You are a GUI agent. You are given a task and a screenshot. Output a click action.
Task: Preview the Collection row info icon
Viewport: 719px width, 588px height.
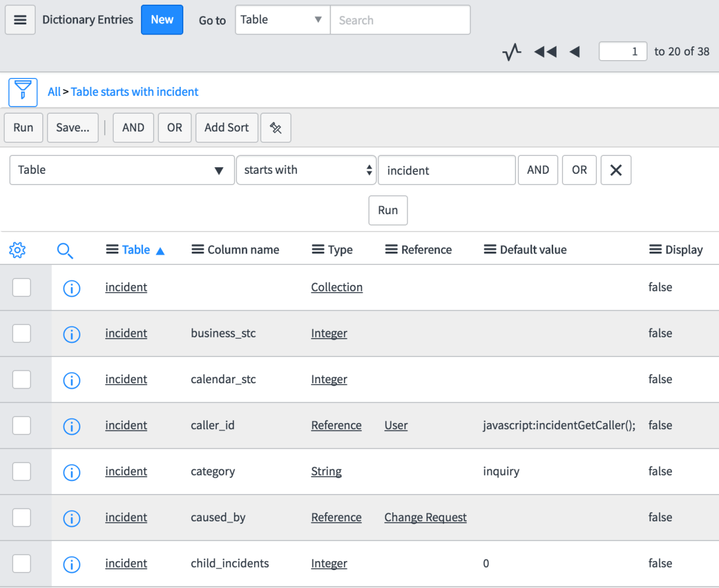[71, 288]
